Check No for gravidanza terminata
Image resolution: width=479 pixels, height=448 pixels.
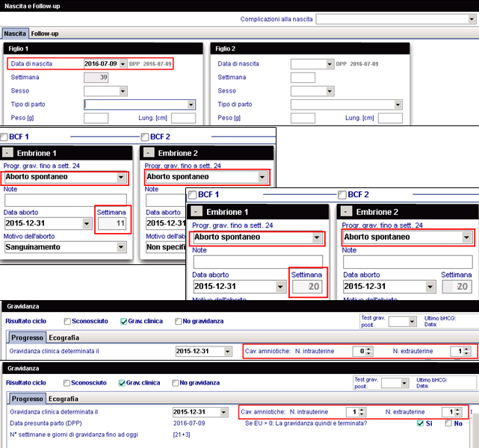449,423
